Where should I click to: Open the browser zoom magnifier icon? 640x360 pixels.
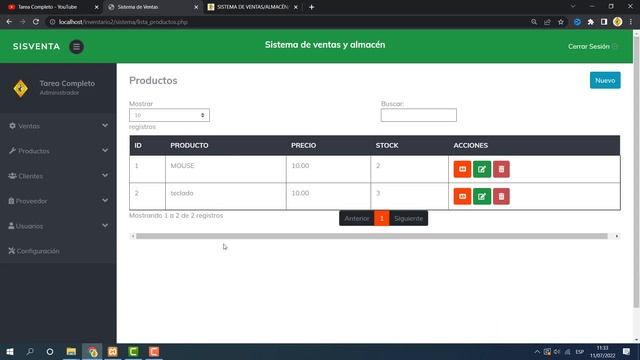(534, 22)
